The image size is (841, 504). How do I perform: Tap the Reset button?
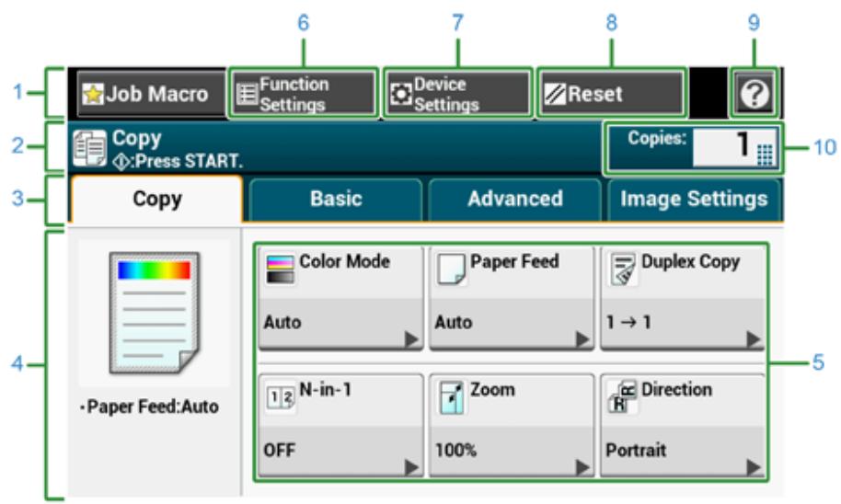coord(612,94)
